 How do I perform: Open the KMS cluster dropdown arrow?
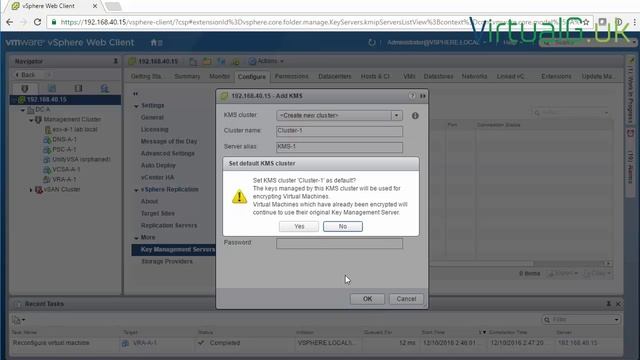[396, 116]
